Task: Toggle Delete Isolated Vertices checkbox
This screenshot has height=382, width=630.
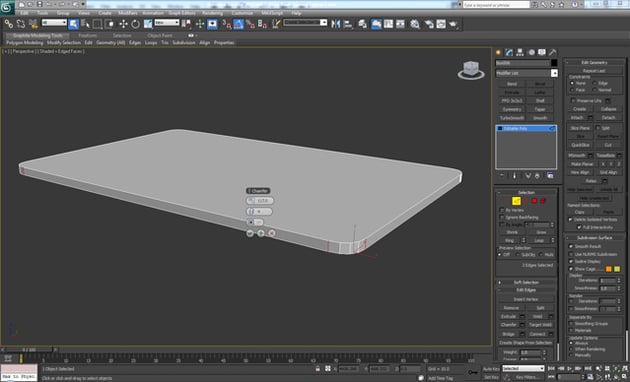Action: coord(571,219)
